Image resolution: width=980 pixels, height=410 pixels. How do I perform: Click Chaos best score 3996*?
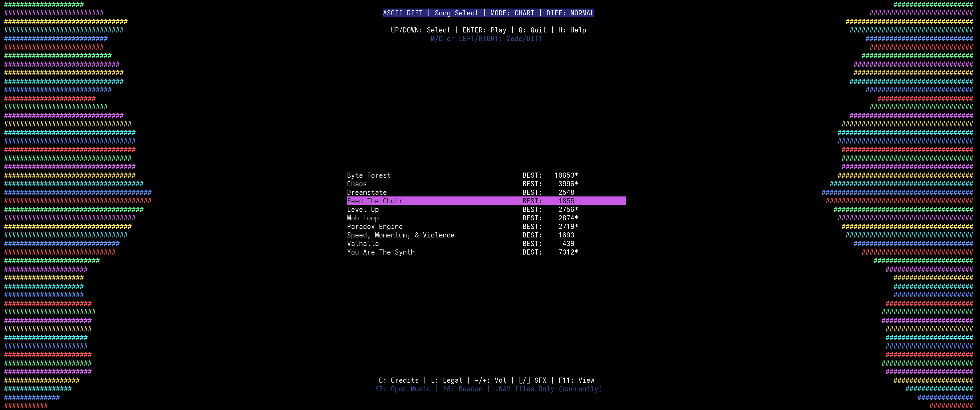tap(568, 184)
